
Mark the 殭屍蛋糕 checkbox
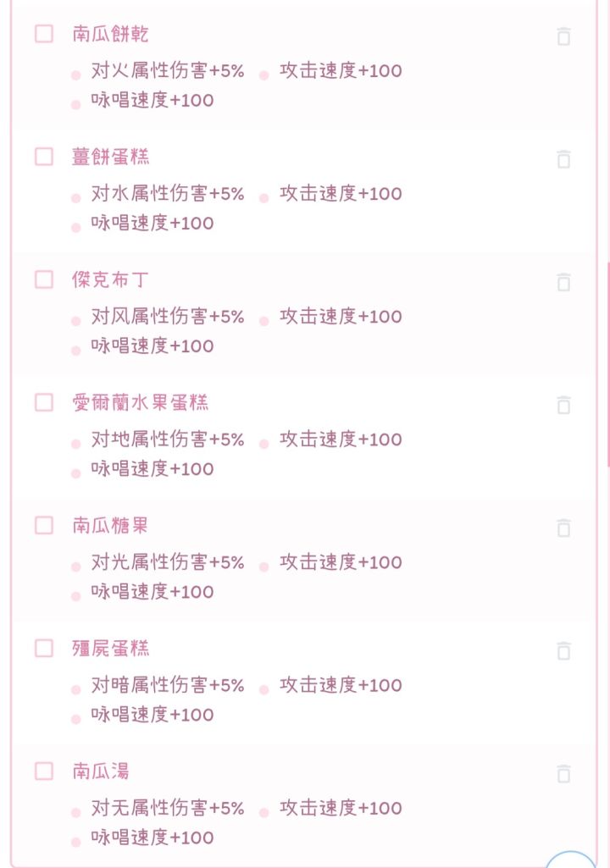point(44,648)
